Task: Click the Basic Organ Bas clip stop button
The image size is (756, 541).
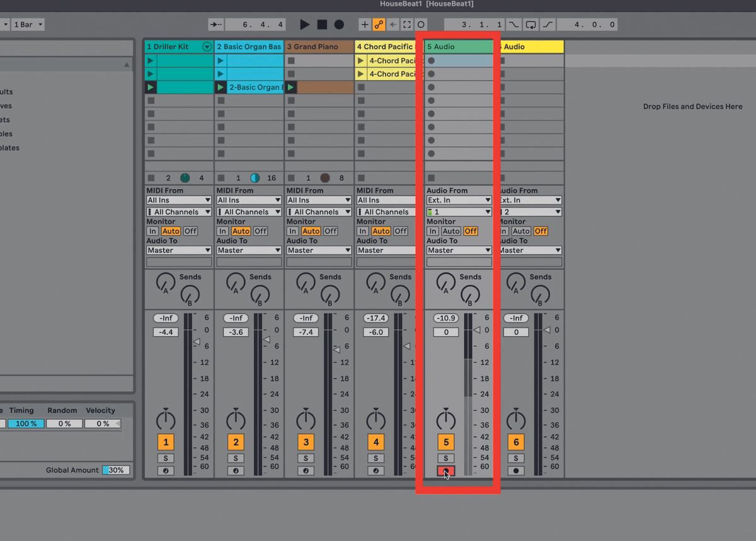Action: click(220, 178)
